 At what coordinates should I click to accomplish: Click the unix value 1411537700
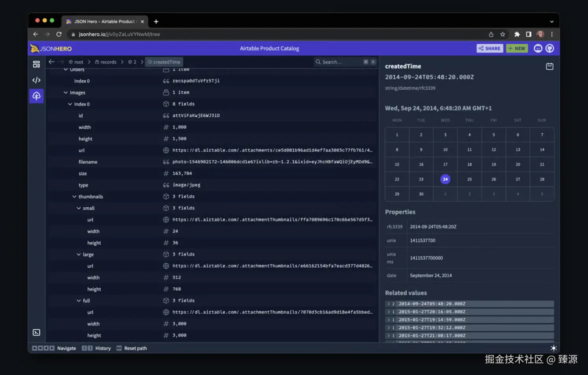point(423,240)
